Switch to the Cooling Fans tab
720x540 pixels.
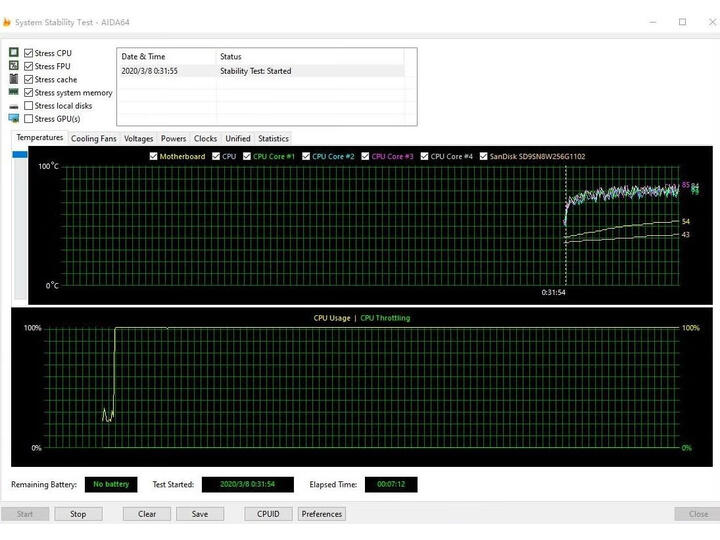coord(94,138)
